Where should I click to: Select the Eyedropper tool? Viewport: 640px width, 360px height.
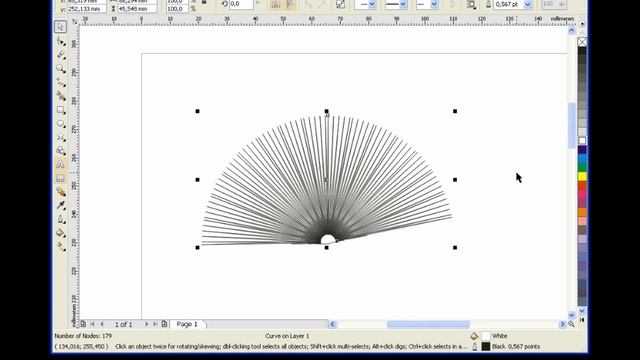(61, 205)
